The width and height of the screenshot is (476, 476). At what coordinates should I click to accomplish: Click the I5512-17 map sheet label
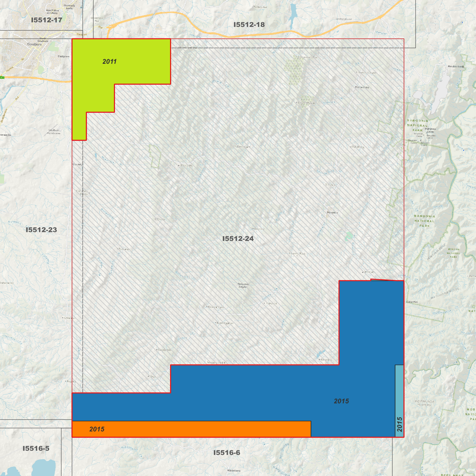(x=46, y=20)
